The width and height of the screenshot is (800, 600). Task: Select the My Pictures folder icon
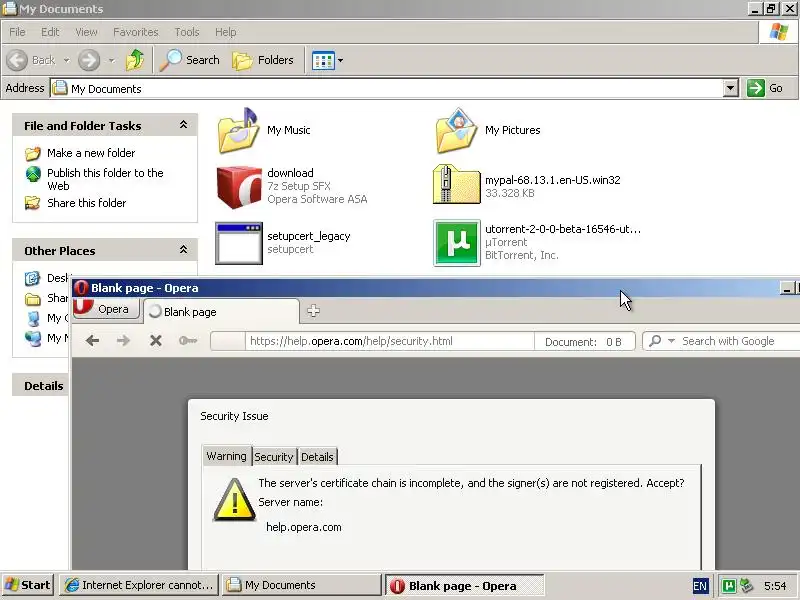(457, 131)
